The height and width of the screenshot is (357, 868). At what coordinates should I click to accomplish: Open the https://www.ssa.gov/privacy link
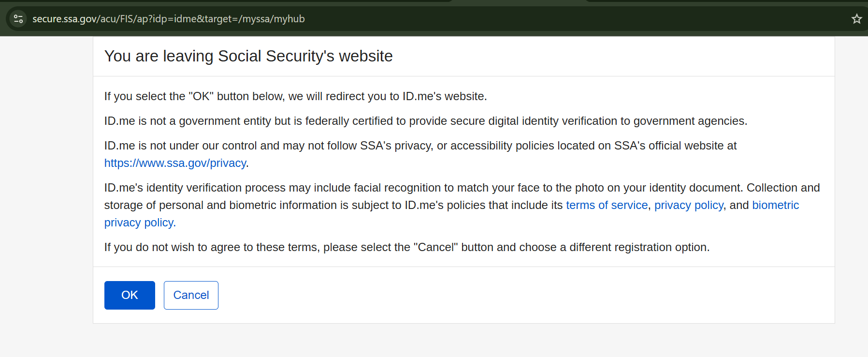point(175,163)
